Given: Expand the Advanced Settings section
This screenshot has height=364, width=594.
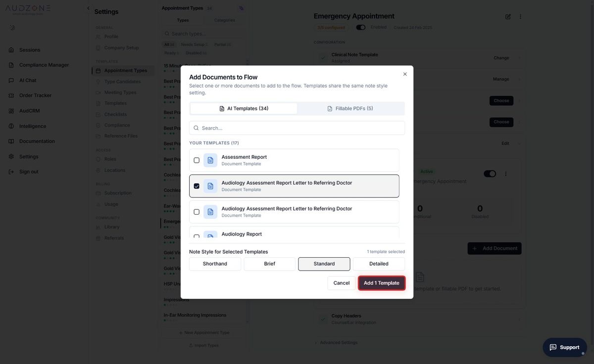Looking at the screenshot, I should pyautogui.click(x=336, y=343).
